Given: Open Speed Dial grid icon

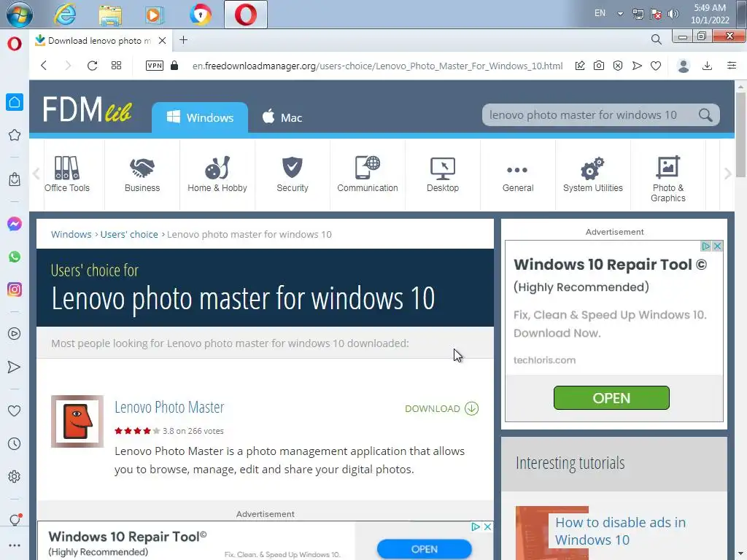Looking at the screenshot, I should (116, 66).
